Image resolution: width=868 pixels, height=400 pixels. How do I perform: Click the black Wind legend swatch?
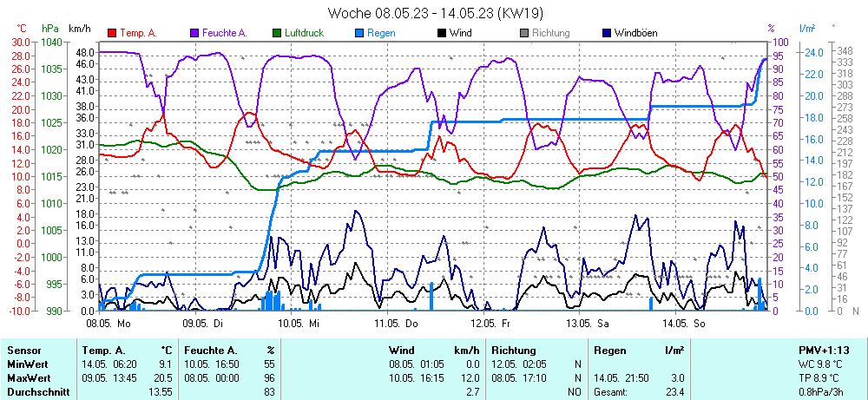tap(442, 33)
